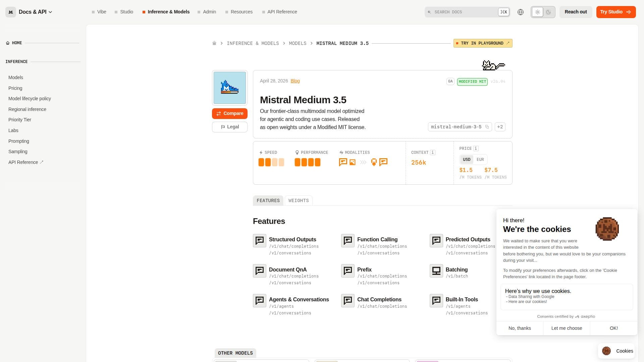The height and width of the screenshot is (362, 644).
Task: Click the Mistral logo icon in header
Action: (x=11, y=12)
